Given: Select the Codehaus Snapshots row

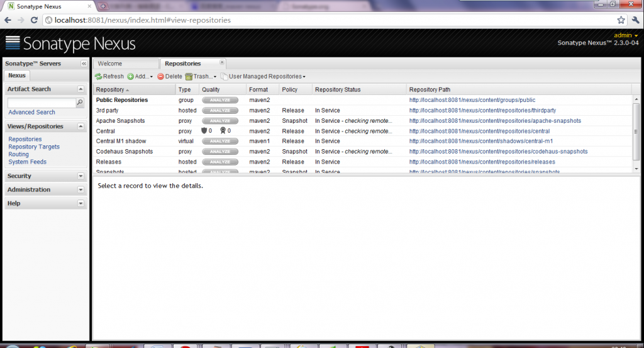Looking at the screenshot, I should coord(363,152).
